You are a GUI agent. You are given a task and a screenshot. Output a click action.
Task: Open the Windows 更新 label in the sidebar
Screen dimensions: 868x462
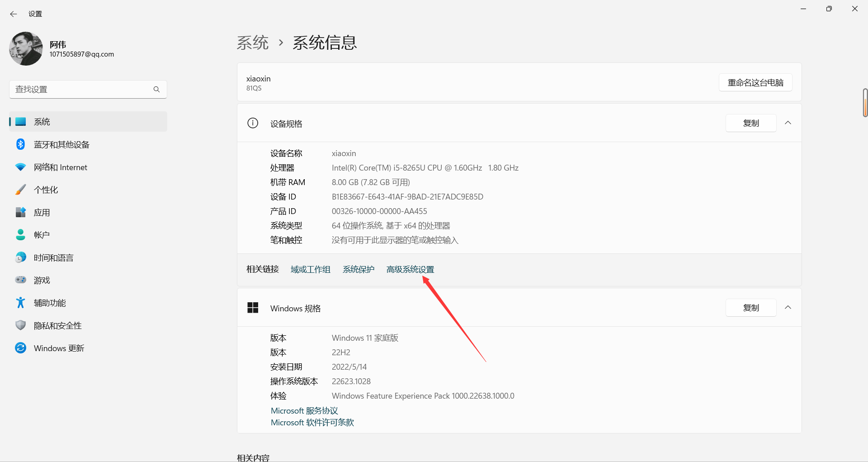point(59,348)
